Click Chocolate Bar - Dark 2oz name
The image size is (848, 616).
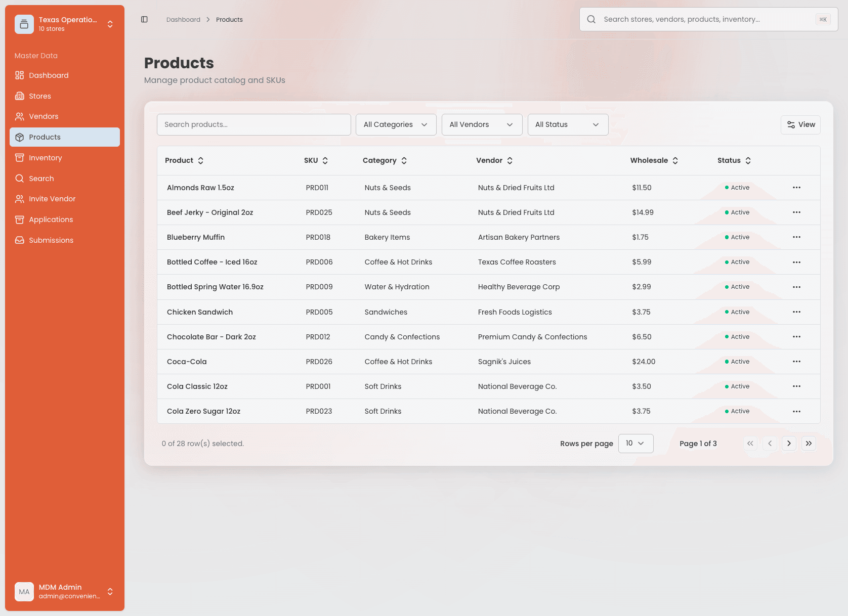pos(211,337)
